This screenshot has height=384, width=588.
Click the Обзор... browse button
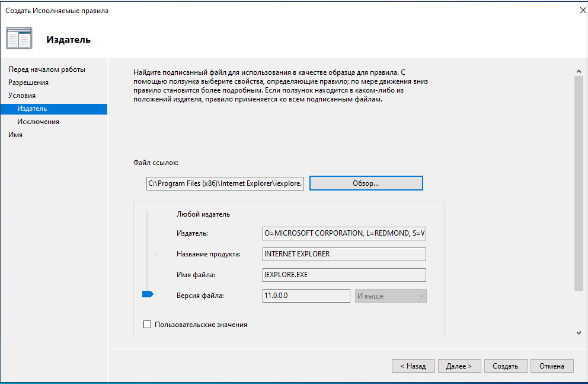point(366,183)
